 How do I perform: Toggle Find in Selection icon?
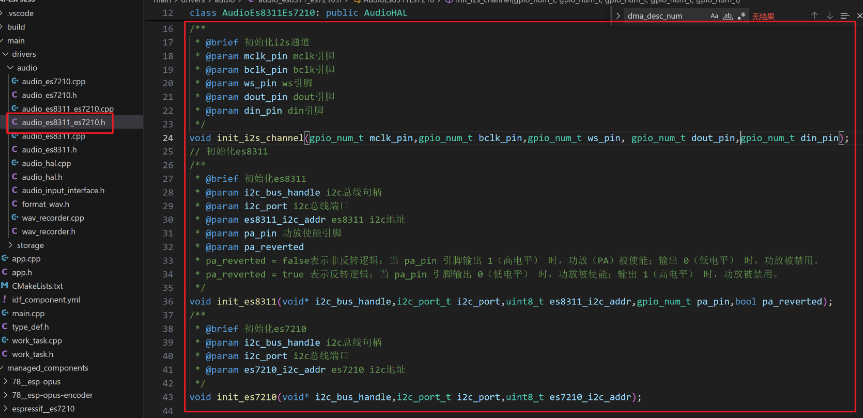coord(844,16)
